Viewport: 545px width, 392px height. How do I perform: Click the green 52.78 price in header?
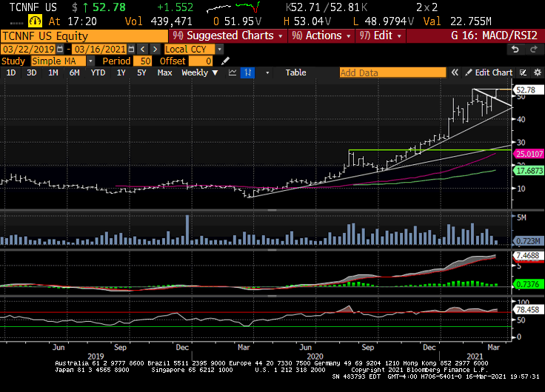[x=109, y=7]
